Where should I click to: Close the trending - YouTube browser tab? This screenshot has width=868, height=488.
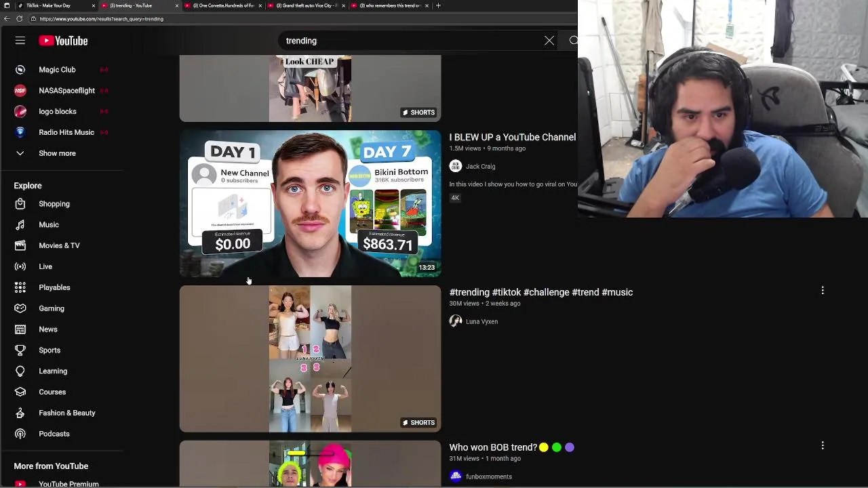tap(177, 5)
